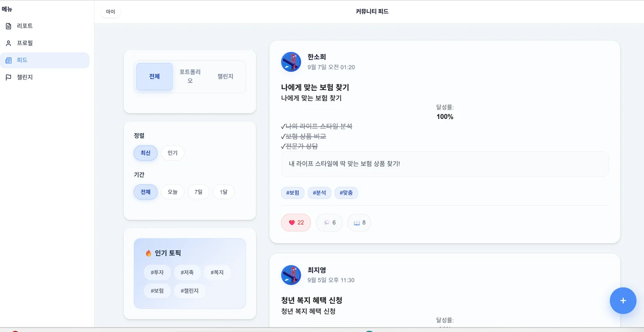Click the #챌린지 tag in popular topics
The height and width of the screenshot is (332, 644).
coord(189,291)
